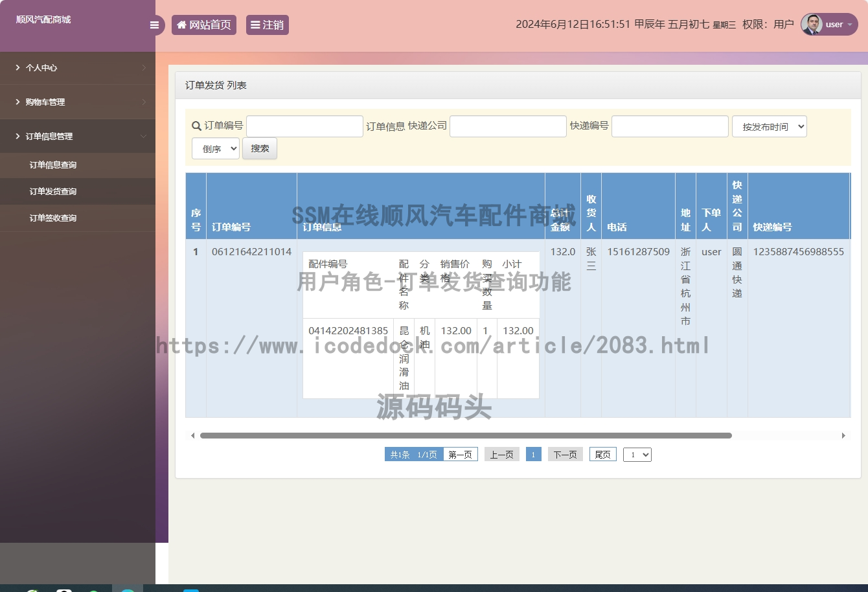Toggle the sidebar hamburger menu icon
868x592 pixels.
(x=154, y=25)
